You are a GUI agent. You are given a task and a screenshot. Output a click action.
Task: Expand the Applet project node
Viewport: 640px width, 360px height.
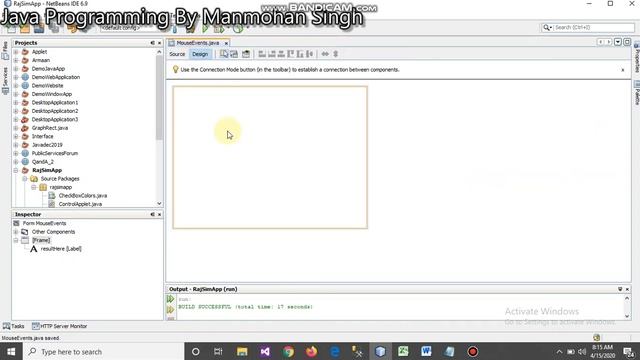click(x=16, y=52)
